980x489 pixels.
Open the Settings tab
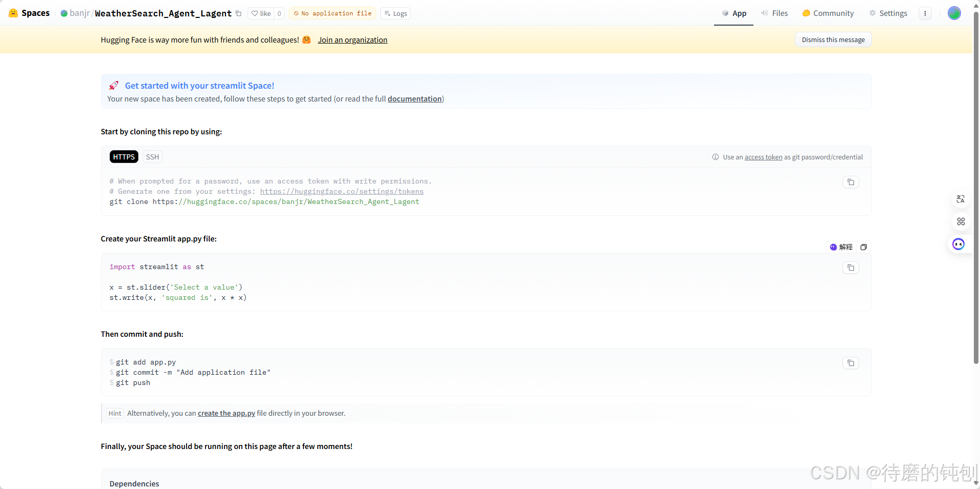888,13
